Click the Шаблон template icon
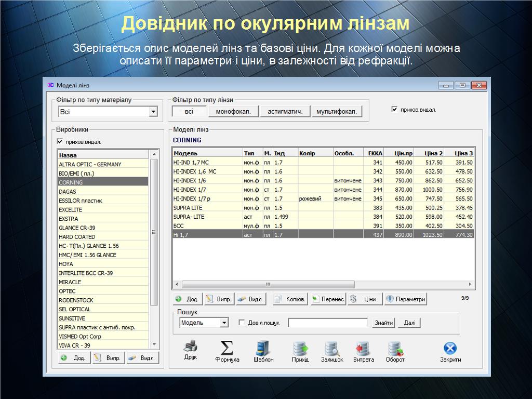This screenshot has width=532, height=399. 263,348
